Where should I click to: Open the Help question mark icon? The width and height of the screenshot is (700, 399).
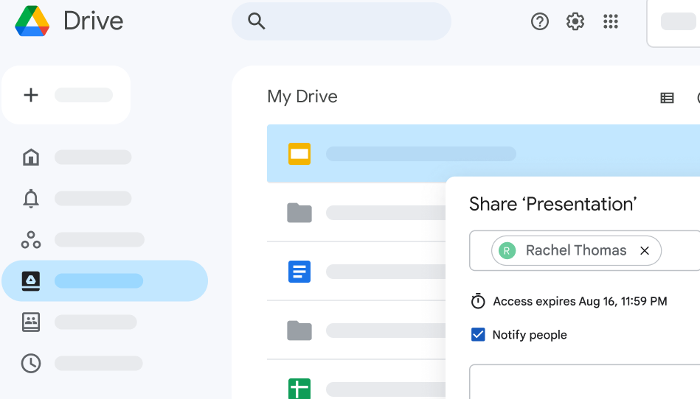click(540, 21)
